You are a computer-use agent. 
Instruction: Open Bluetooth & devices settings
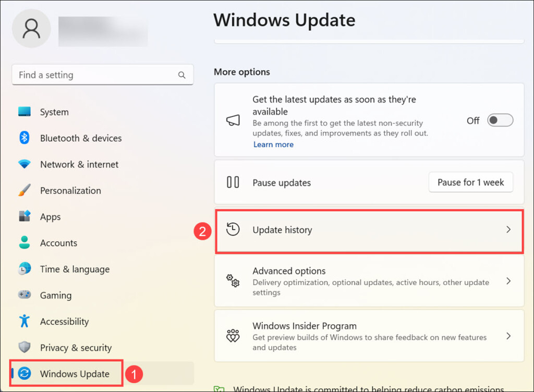[81, 138]
